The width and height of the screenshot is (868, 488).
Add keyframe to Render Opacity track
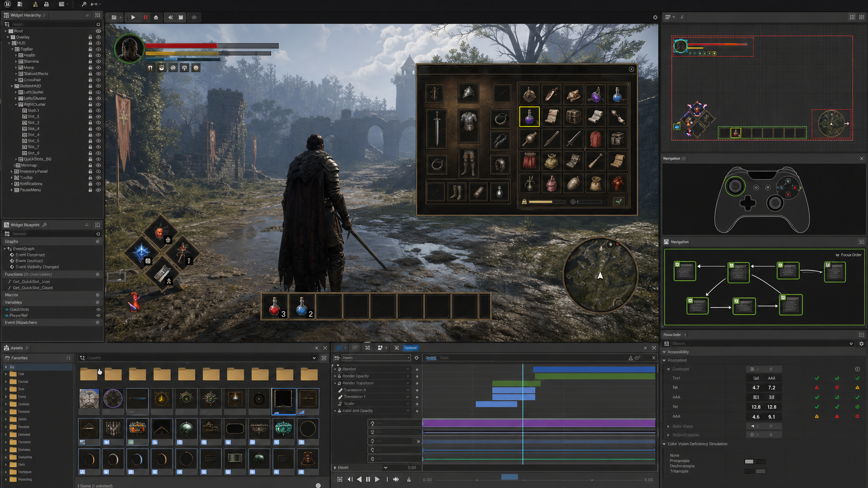417,376
